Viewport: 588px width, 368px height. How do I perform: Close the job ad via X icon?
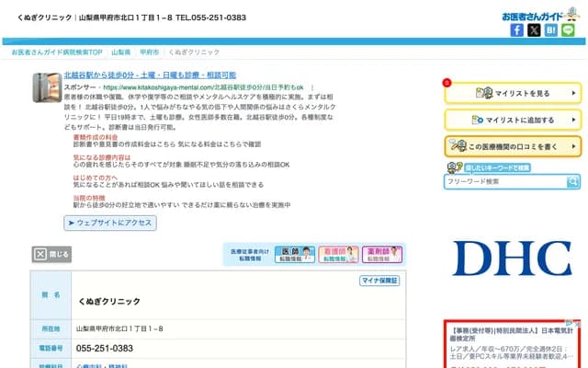point(577,324)
